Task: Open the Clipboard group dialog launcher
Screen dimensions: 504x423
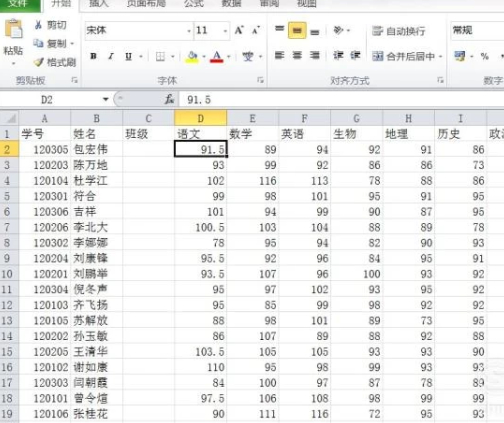Action: point(74,80)
